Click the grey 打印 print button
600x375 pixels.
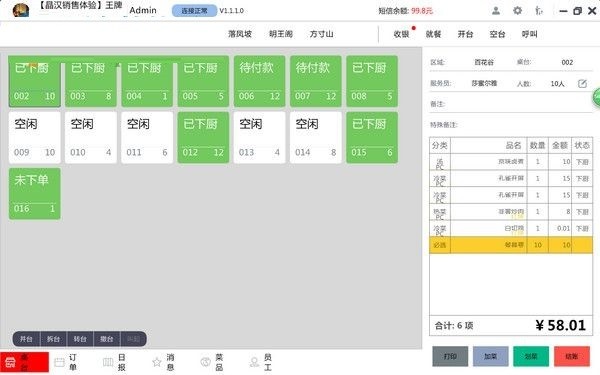point(450,356)
